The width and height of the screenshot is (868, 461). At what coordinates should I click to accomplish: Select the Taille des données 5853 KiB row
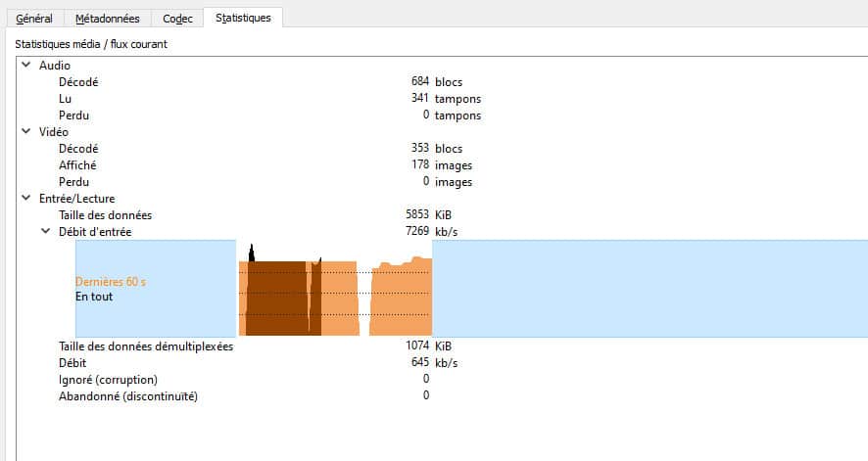105,215
